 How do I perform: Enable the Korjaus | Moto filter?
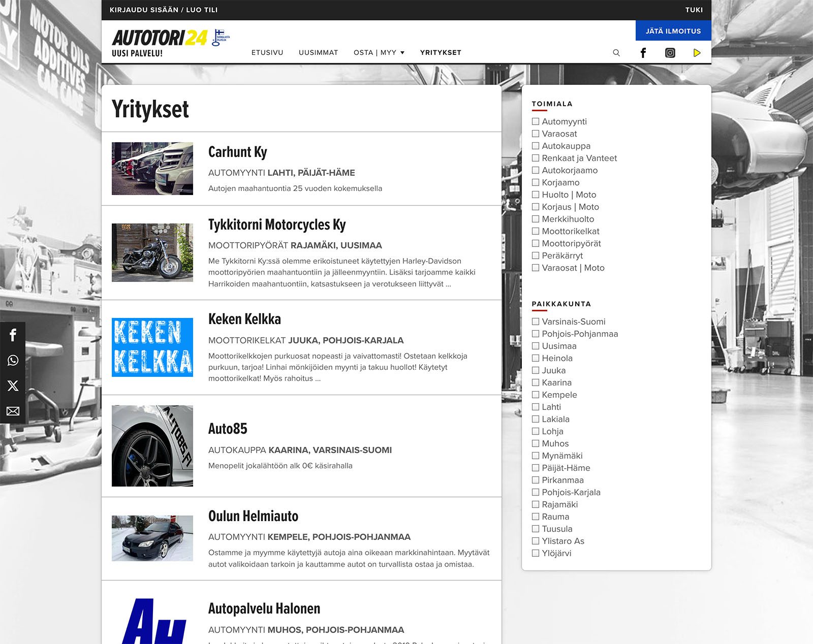coord(536,207)
